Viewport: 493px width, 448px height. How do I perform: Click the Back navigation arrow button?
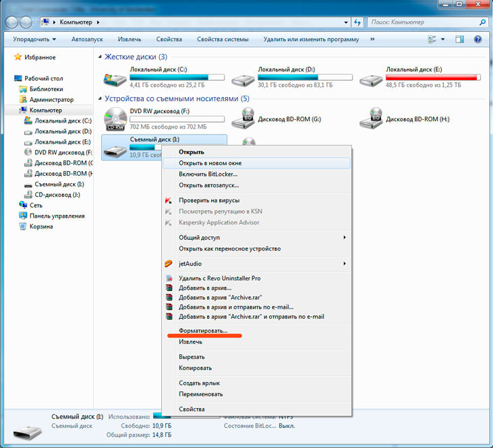tap(13, 23)
